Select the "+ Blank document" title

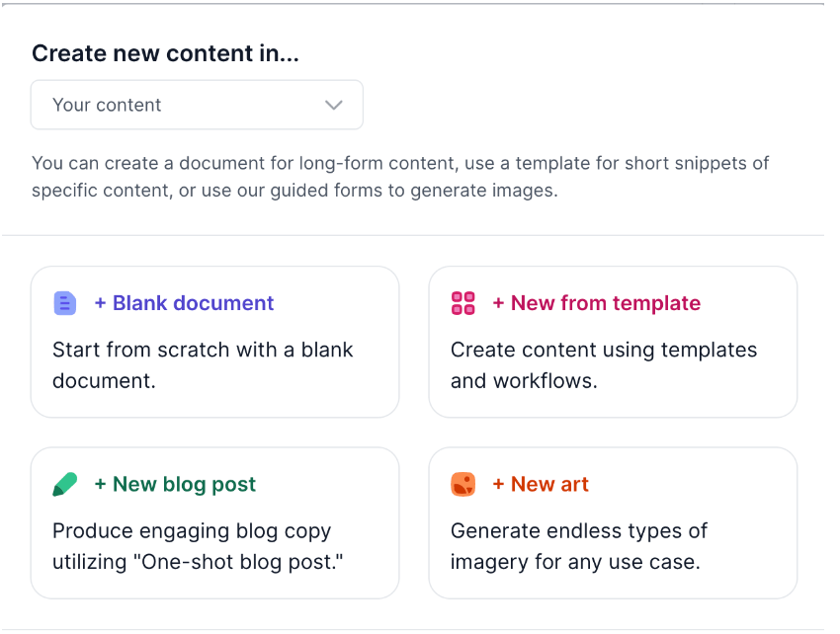[184, 303]
